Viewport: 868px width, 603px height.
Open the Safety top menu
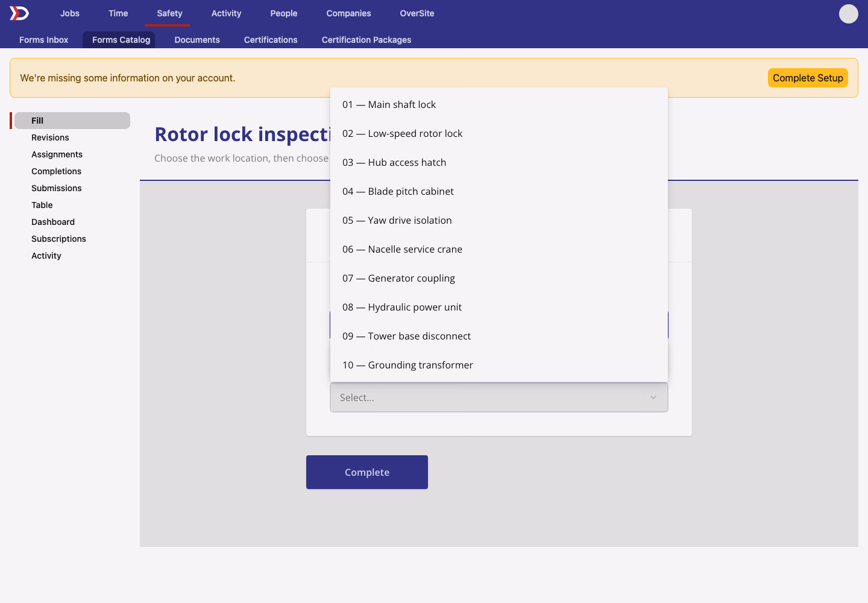169,13
